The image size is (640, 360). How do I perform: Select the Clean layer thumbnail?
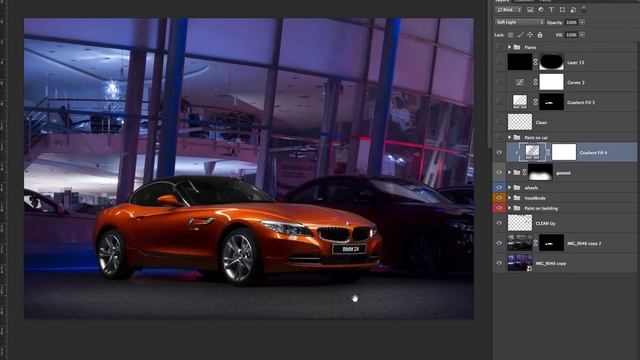point(520,122)
